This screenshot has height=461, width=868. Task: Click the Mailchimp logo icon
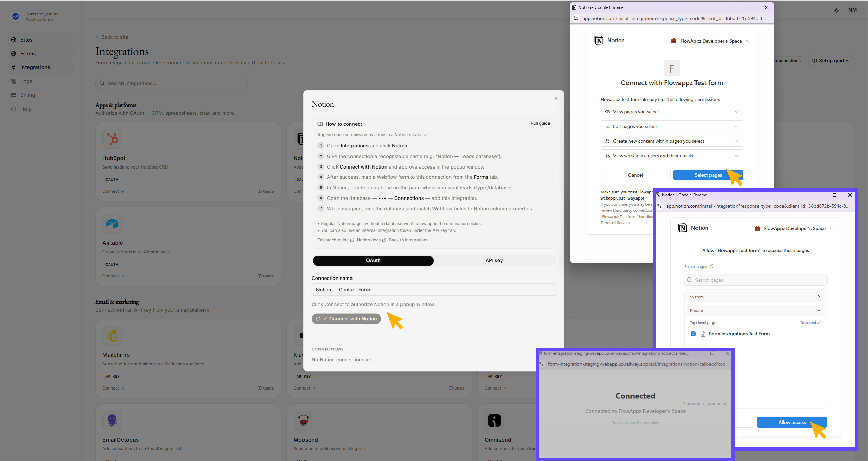(112, 336)
